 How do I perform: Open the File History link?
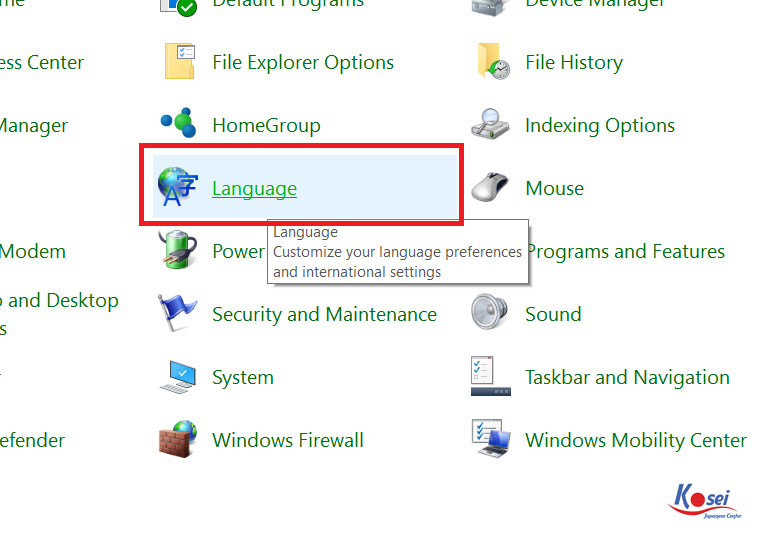coord(574,63)
